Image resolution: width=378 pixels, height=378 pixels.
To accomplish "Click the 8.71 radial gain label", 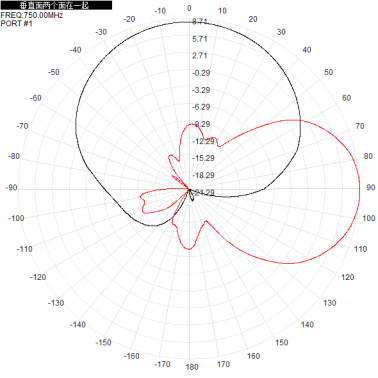I will pyautogui.click(x=200, y=22).
